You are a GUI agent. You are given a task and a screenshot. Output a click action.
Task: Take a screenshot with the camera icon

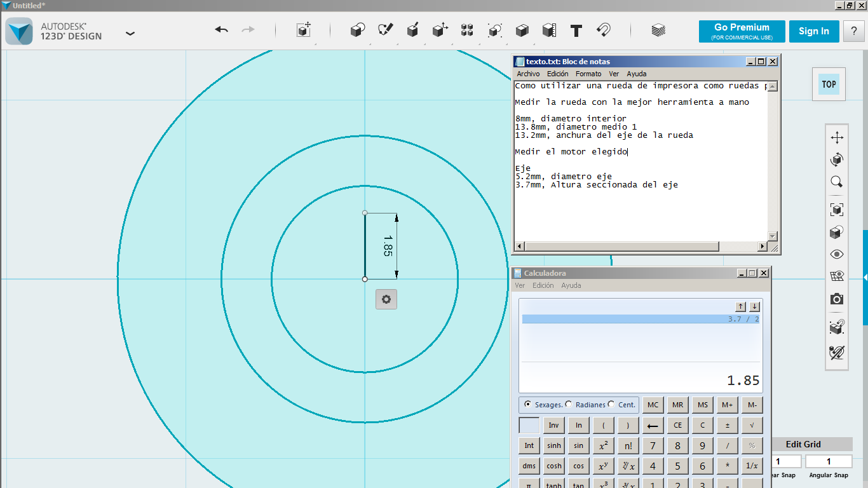click(x=837, y=299)
